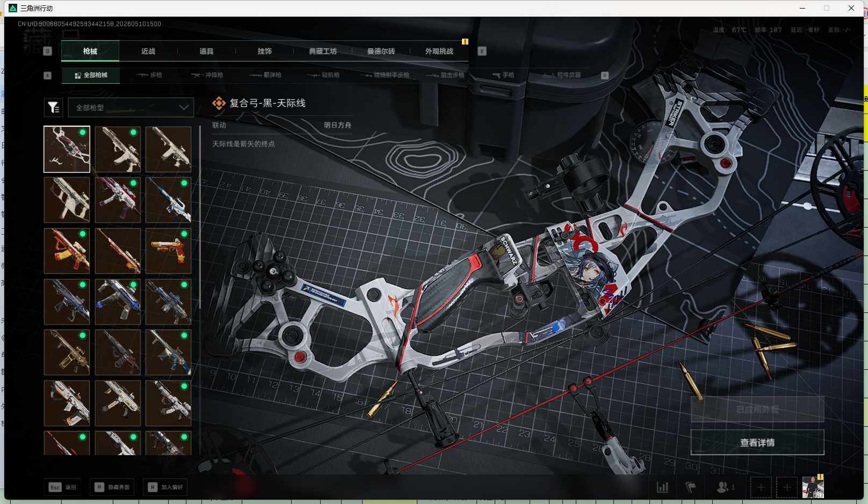Open the 外观挑战 tab
This screenshot has height=504, width=868.
click(439, 51)
